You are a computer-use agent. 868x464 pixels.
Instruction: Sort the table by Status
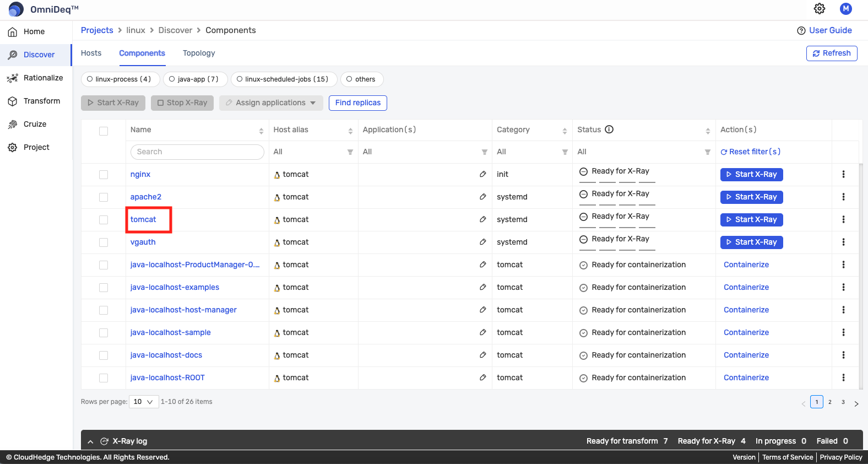(708, 131)
